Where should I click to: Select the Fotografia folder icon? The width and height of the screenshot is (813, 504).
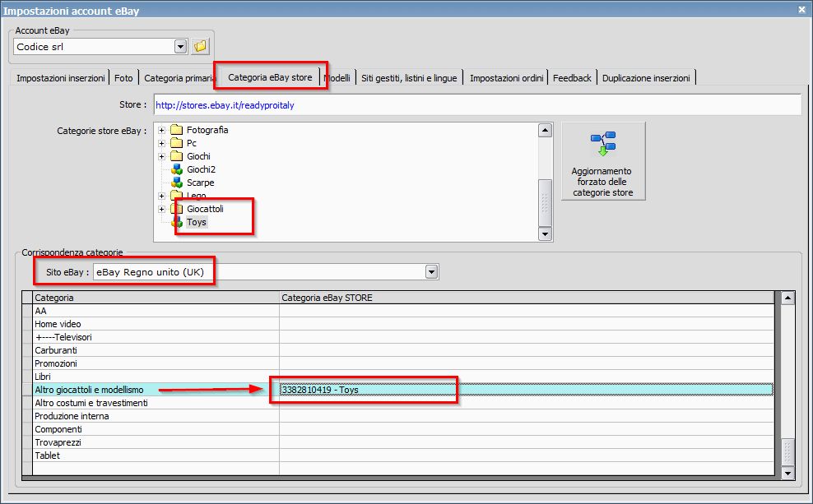pos(177,130)
